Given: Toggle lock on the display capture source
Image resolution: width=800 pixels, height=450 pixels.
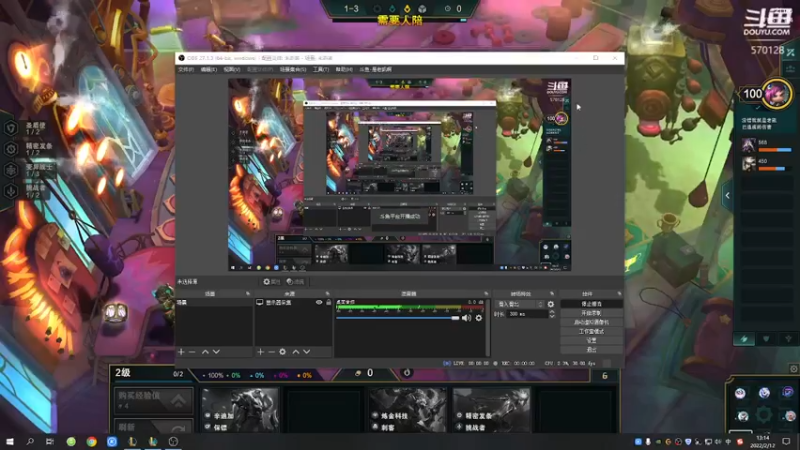Looking at the screenshot, I should pyautogui.click(x=329, y=303).
